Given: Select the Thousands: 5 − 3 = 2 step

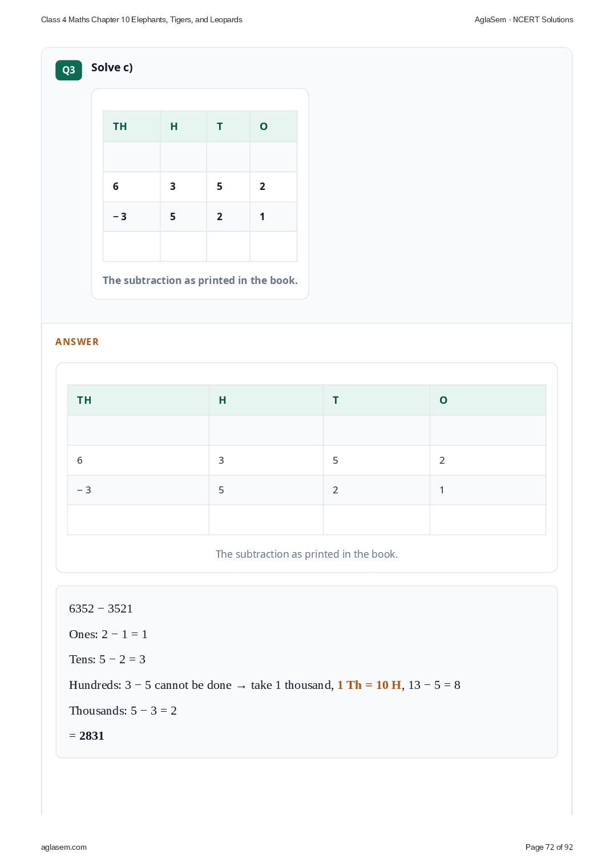Looking at the screenshot, I should coord(123,711).
